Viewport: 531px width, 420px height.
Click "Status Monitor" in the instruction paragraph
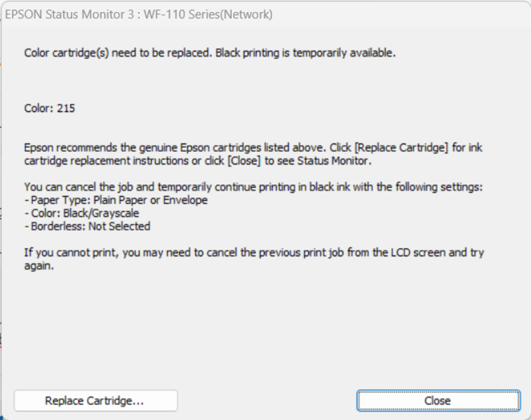334,161
